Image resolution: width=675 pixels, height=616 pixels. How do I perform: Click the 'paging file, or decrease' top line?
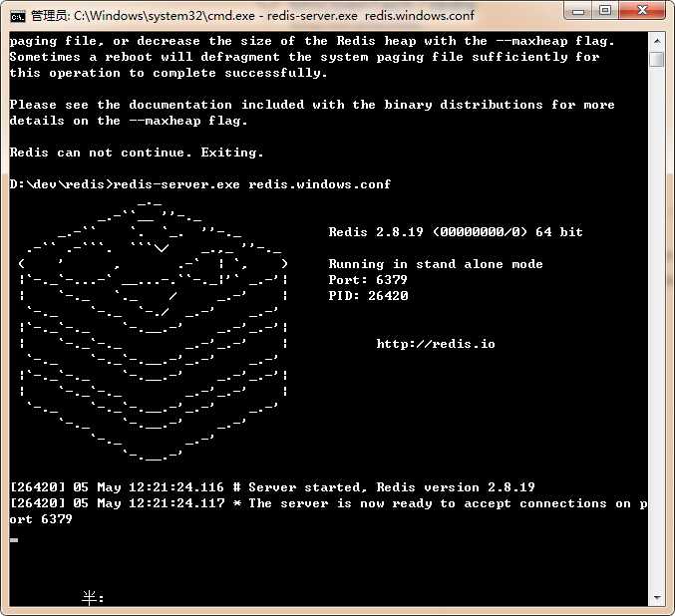click(x=312, y=41)
